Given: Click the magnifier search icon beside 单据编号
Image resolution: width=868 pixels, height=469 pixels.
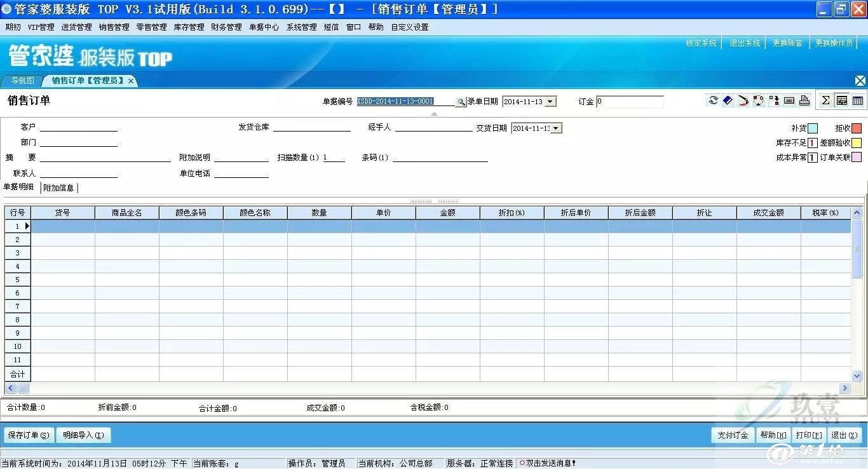Looking at the screenshot, I should pos(460,101).
